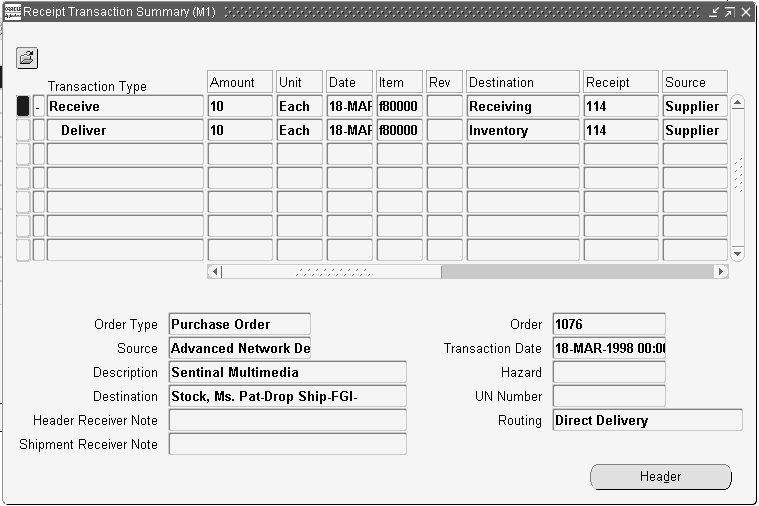This screenshot has width=759, height=506.
Task: Click the Unit Each in the Receive row
Action: click(300, 107)
